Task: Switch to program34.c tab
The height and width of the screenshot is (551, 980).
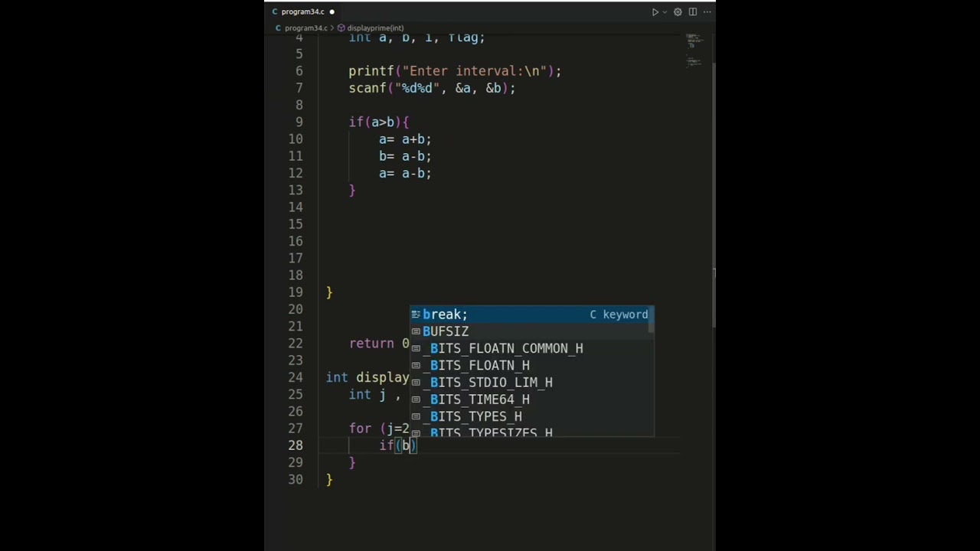Action: point(303,11)
